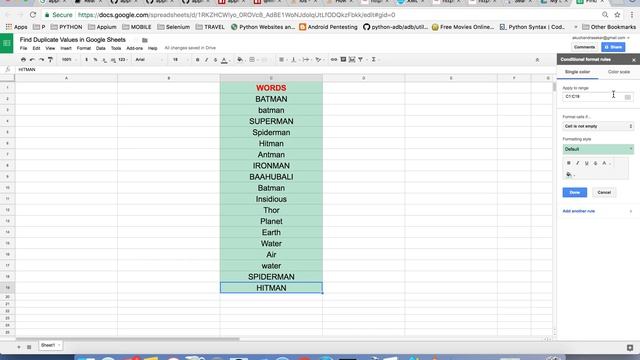Click the insert chart icon
Image resolution: width=640 pixels, height=360 pixels.
tap(352, 60)
